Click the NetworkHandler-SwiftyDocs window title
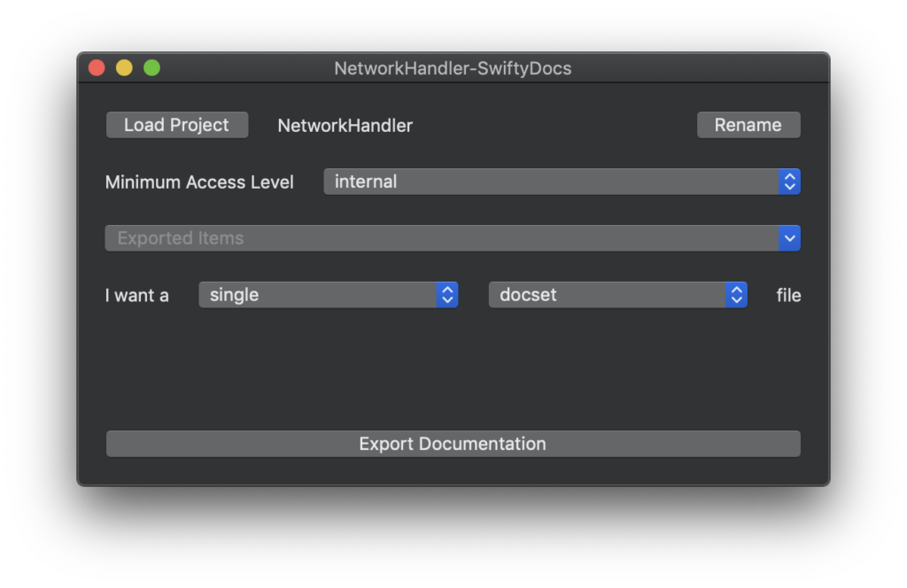The image size is (907, 588). coord(453,68)
